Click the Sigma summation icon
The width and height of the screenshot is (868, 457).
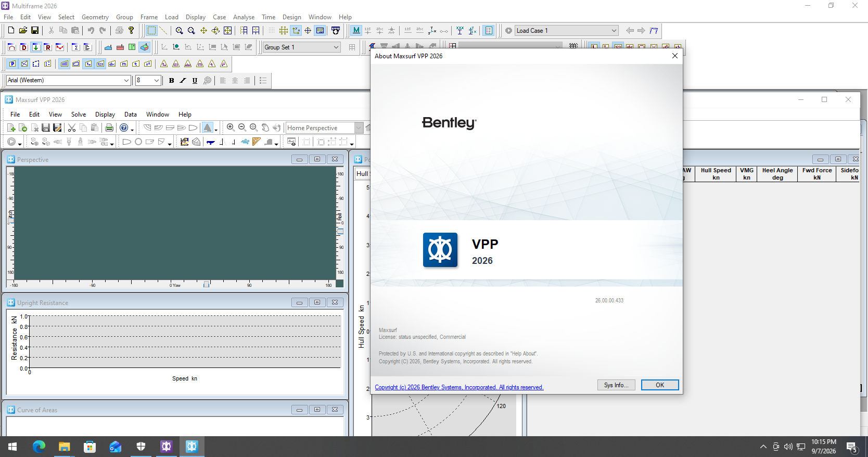(75, 47)
